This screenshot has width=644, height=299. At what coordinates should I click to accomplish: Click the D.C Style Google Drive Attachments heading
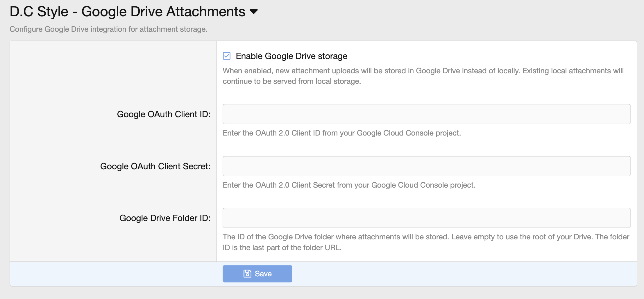tap(128, 12)
